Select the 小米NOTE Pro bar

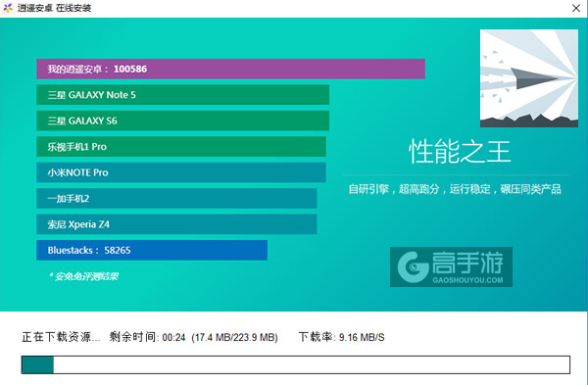[x=181, y=172]
